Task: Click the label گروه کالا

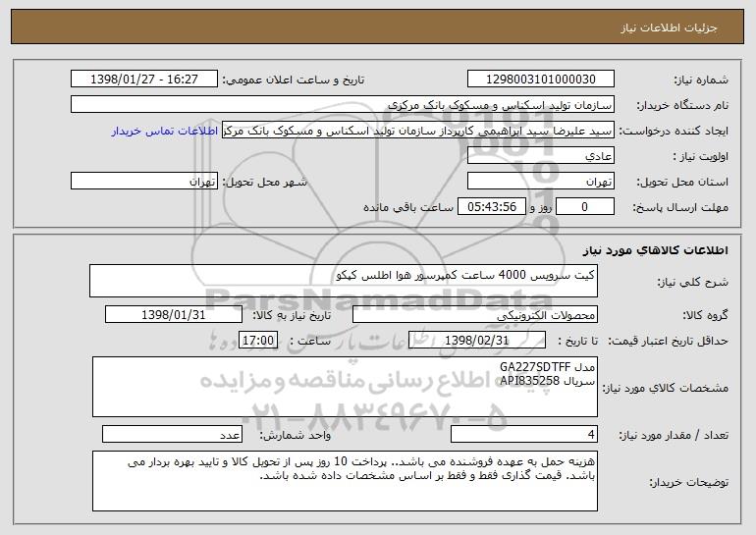Action: pyautogui.click(x=706, y=315)
